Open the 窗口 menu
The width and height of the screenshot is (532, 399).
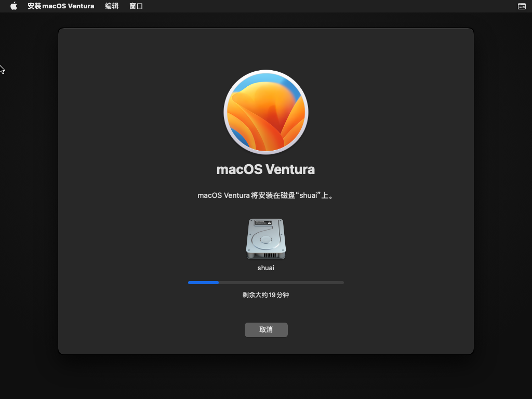click(136, 6)
